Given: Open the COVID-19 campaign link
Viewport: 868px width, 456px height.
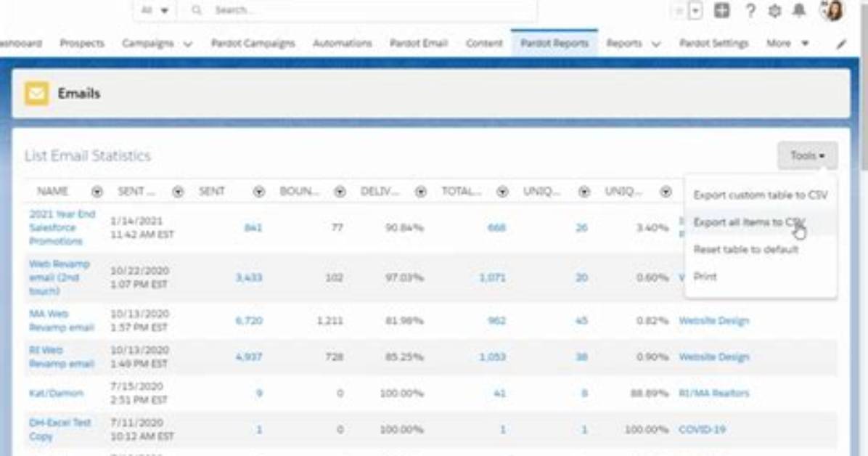Looking at the screenshot, I should 702,429.
